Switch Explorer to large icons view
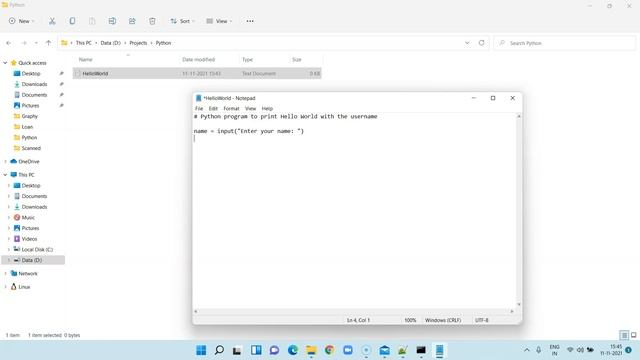 [x=633, y=336]
